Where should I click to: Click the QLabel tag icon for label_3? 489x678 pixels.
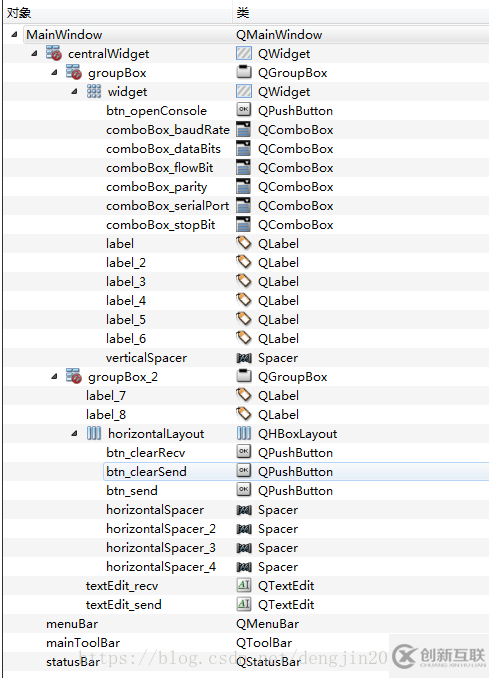[x=244, y=281]
